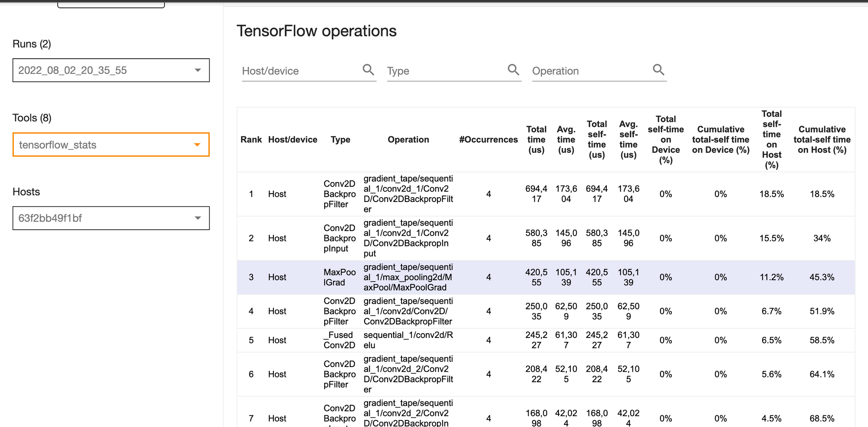Sort by Avg. self-time (us) header
Image resolution: width=868 pixels, height=427 pixels.
click(628, 139)
